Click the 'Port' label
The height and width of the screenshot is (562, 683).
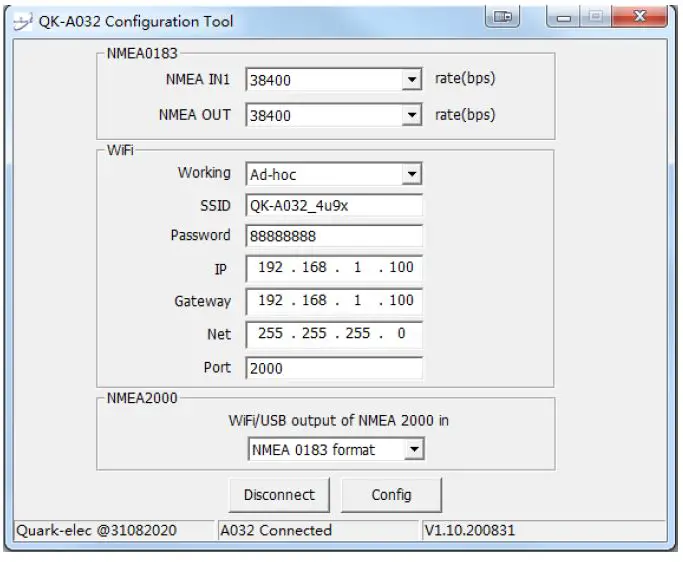click(x=217, y=367)
